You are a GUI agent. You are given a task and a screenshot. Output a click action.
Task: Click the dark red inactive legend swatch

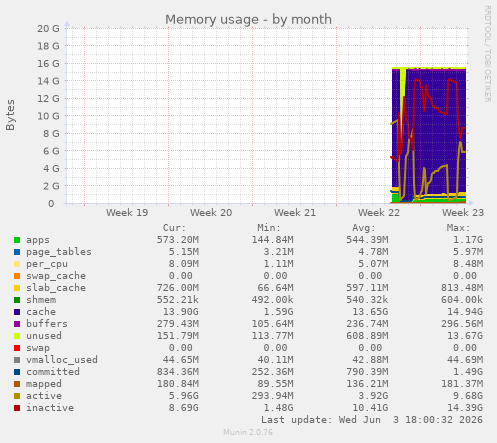(17, 408)
